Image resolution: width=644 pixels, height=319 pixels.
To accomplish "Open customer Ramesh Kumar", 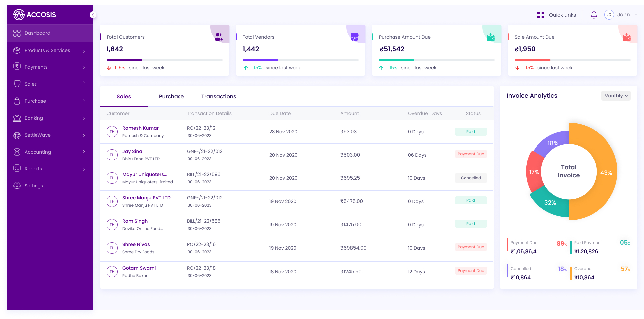I will click(x=140, y=128).
